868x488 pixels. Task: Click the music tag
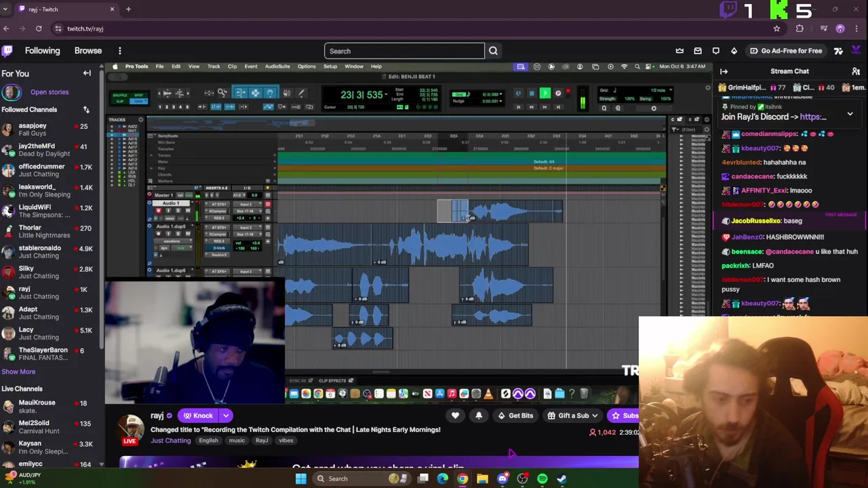click(237, 441)
